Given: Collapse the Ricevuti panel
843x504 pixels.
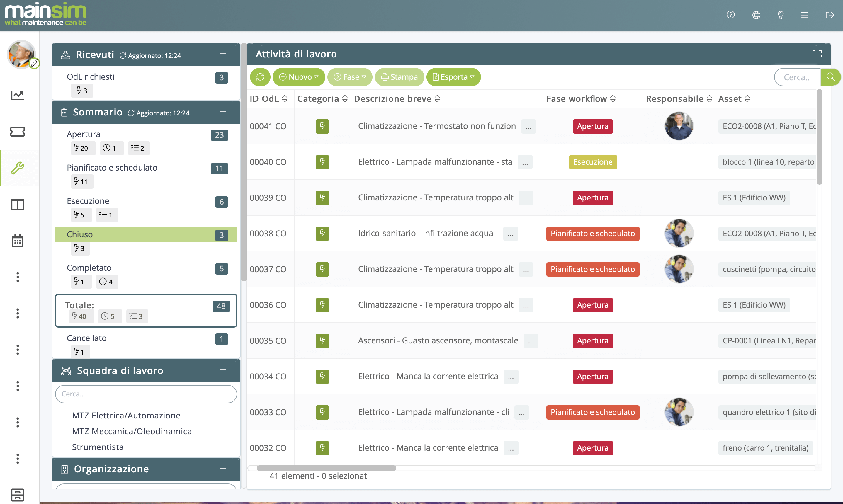Looking at the screenshot, I should point(223,54).
